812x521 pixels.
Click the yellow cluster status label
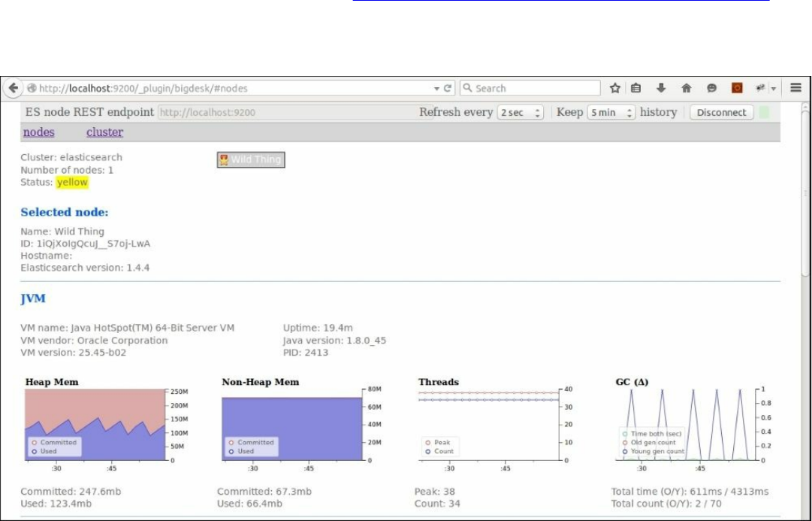click(72, 183)
